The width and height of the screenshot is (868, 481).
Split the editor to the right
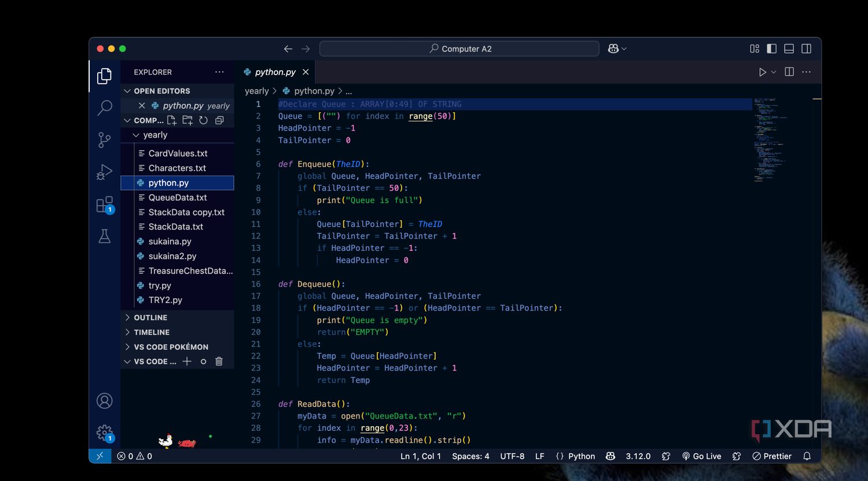click(789, 72)
